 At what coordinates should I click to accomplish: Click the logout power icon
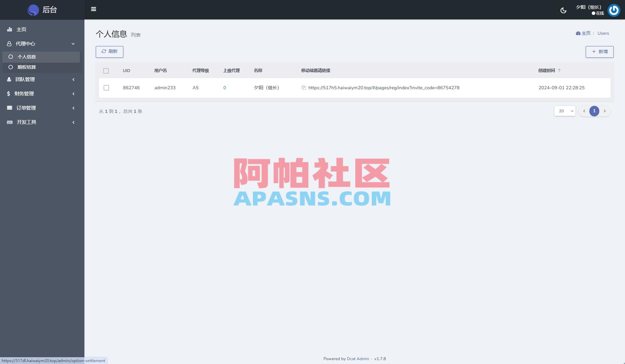point(614,10)
